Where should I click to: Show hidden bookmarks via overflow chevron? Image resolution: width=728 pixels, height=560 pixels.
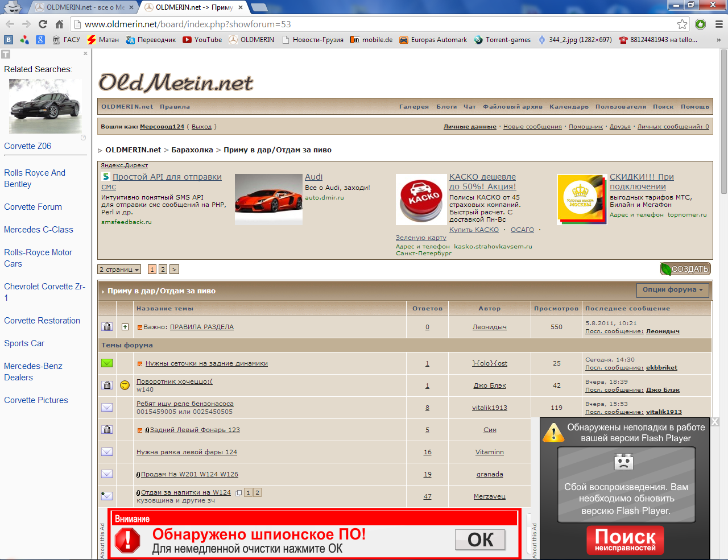coord(718,40)
